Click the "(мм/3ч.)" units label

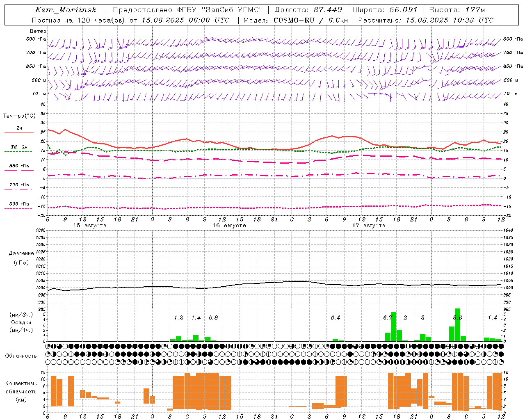pos(21,315)
